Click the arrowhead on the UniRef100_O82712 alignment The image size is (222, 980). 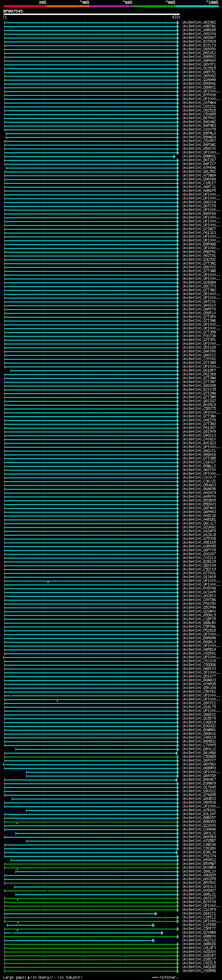[153, 940]
